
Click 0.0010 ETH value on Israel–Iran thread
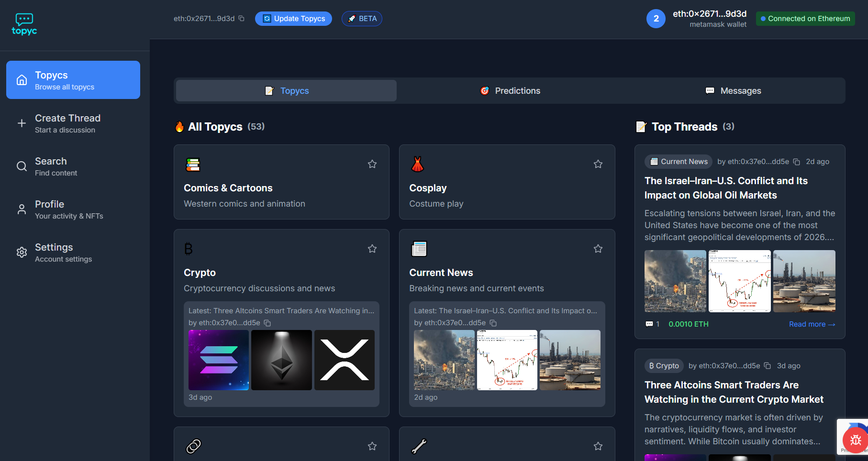click(x=689, y=324)
